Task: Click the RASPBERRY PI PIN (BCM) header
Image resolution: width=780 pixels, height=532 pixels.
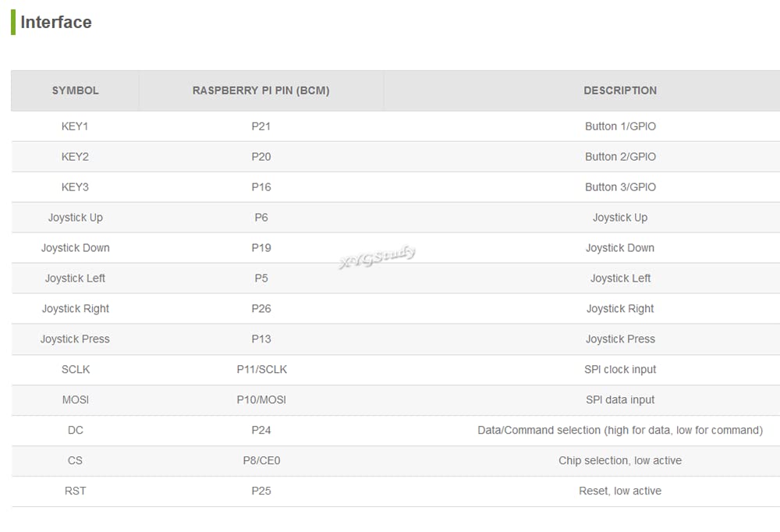Action: [x=261, y=90]
